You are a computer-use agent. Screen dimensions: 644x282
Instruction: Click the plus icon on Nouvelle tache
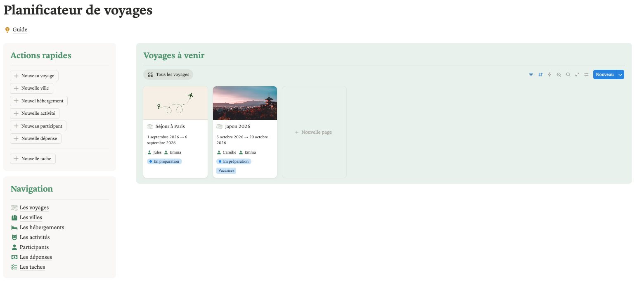(x=16, y=159)
